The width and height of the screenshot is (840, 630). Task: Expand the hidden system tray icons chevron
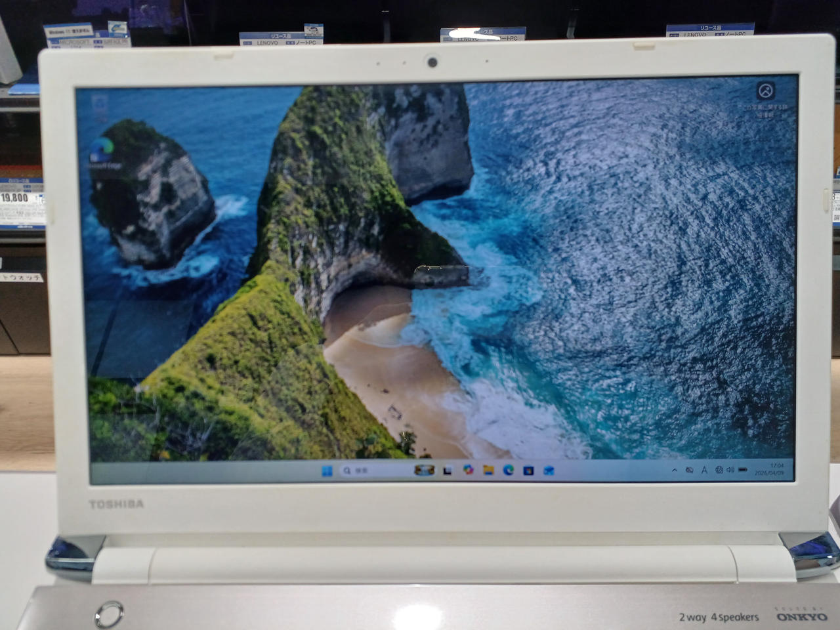tap(674, 470)
